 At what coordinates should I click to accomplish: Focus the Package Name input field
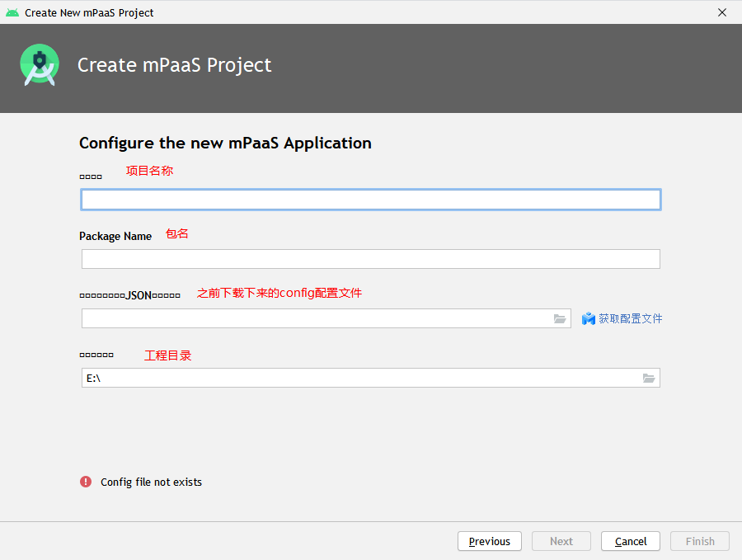click(370, 259)
